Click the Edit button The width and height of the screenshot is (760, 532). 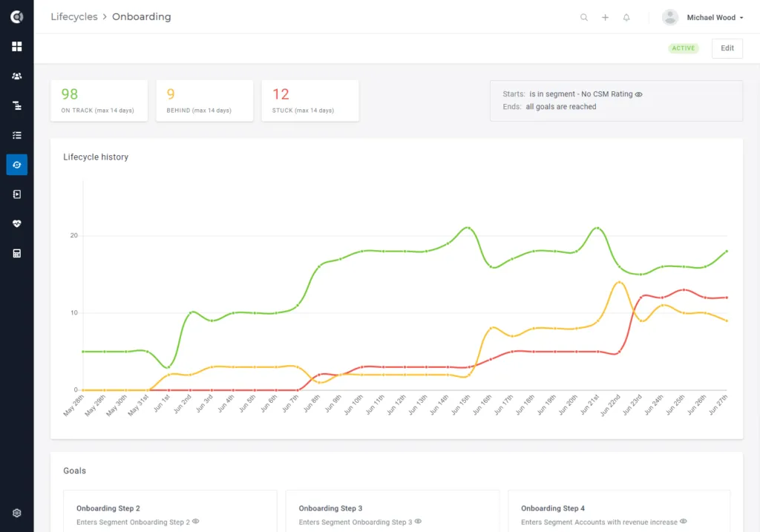pos(727,48)
